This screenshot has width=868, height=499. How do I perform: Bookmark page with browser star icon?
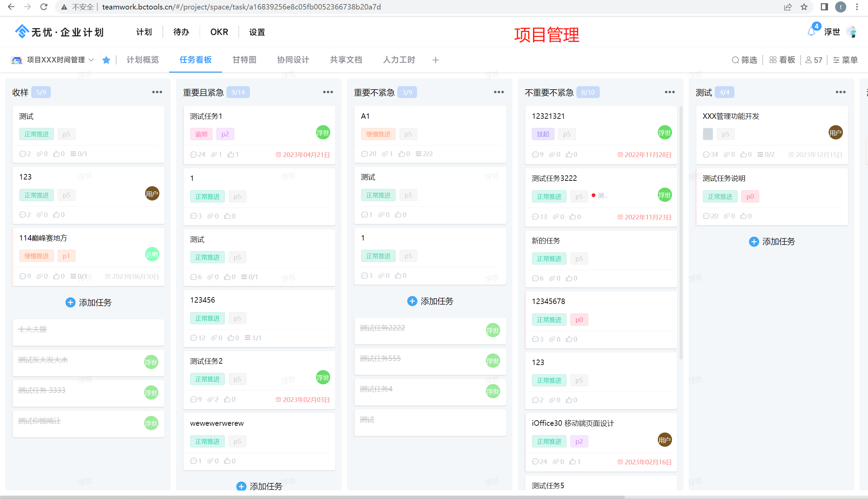[804, 7]
